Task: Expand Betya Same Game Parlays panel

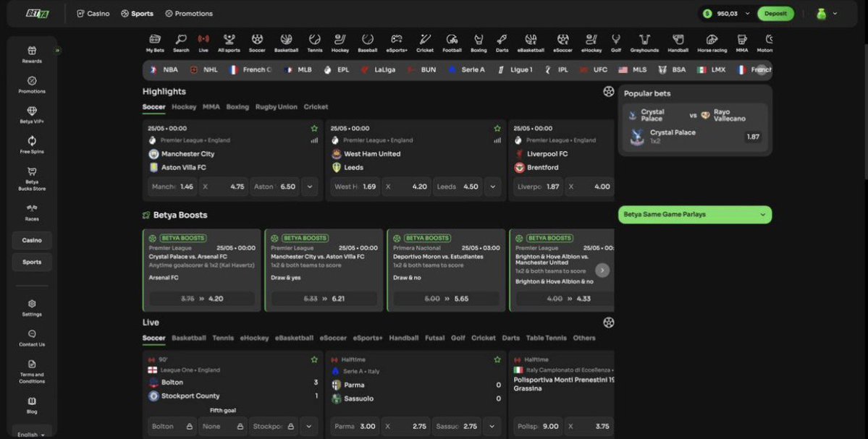Action: 695,215
